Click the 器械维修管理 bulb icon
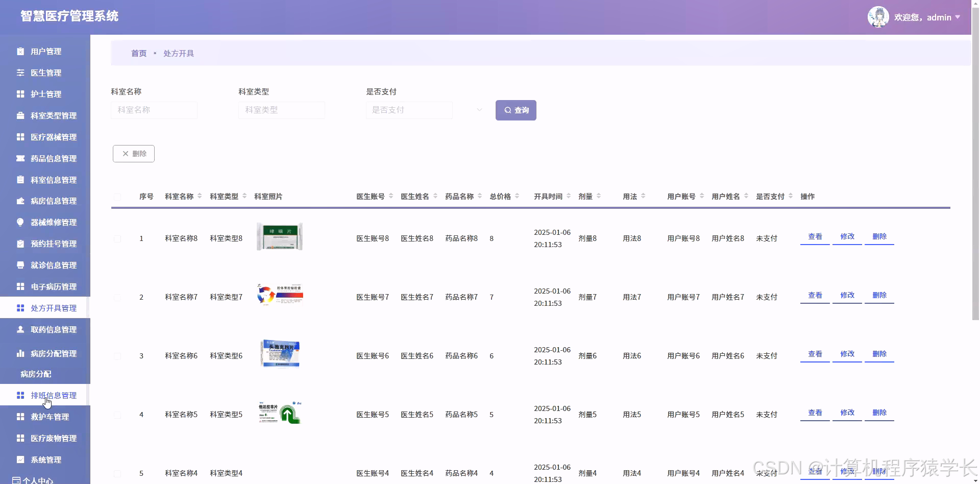980x484 pixels. coord(20,222)
